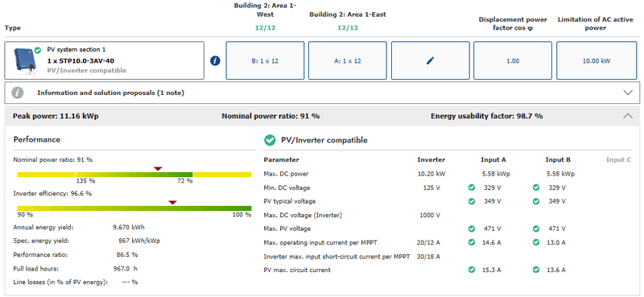This screenshot has height=297, width=644.
Task: Click check icon beside 13.6 A
Action: [x=535, y=270]
